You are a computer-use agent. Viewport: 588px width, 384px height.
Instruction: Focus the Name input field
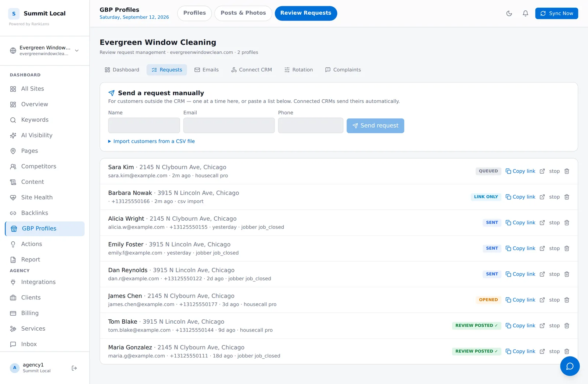[144, 125]
